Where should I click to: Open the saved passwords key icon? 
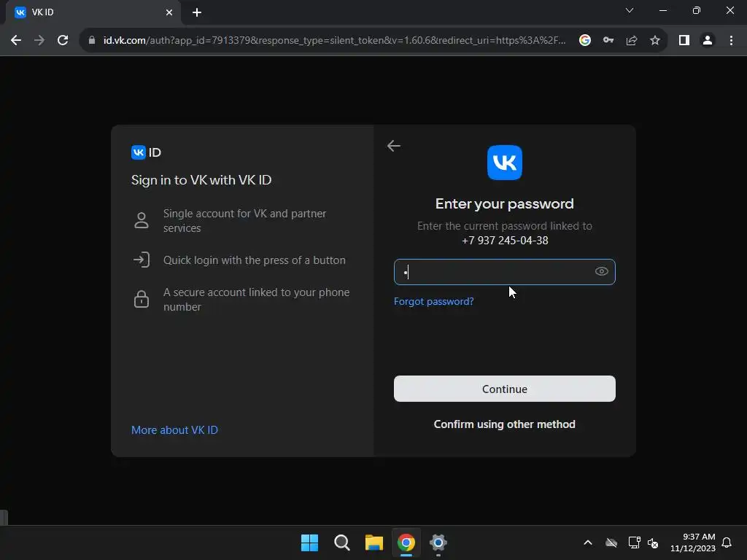tap(608, 41)
